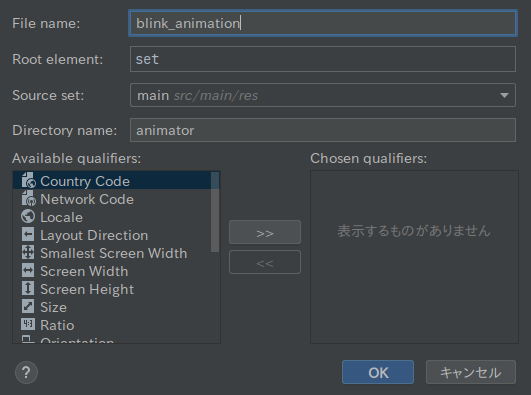
Task: Select Smallest Screen Width qualifier
Action: [x=112, y=253]
